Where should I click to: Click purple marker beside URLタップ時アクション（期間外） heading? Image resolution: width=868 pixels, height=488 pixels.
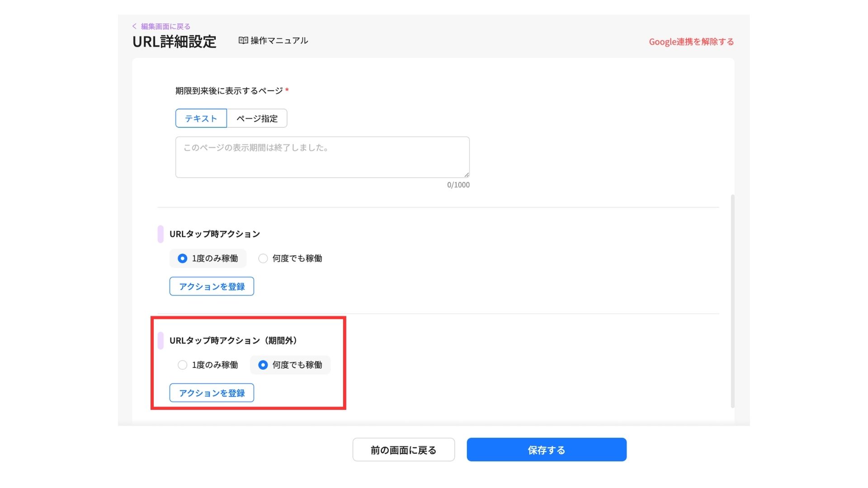[x=160, y=341]
